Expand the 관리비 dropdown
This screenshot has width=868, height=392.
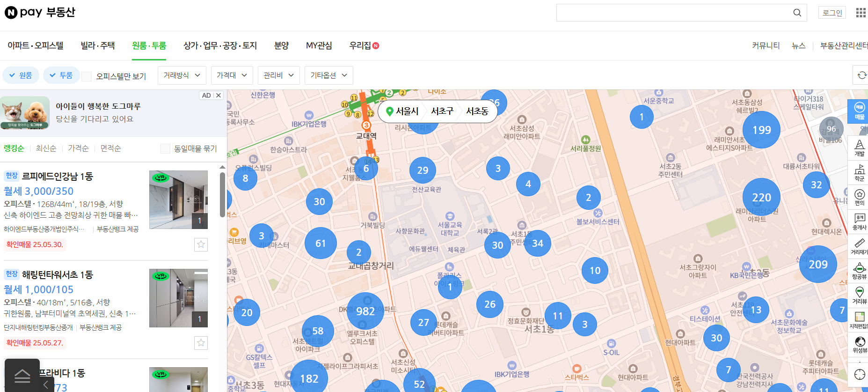point(279,75)
